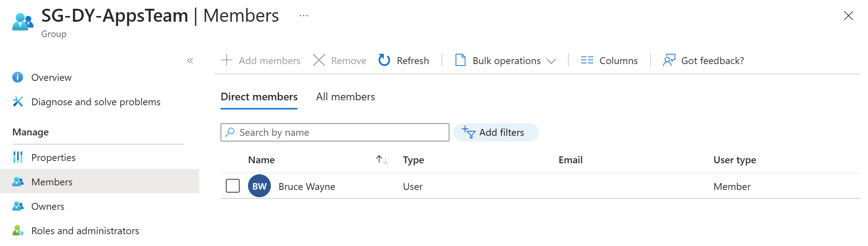Open the Owners page in sidebar
The width and height of the screenshot is (868, 246).
(x=48, y=206)
